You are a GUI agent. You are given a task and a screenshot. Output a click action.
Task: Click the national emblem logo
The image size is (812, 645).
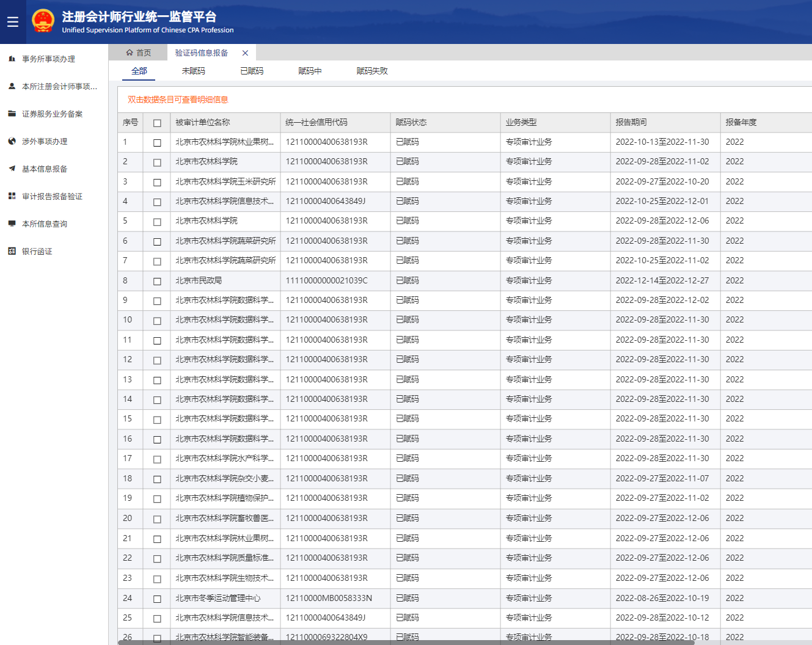(43, 21)
